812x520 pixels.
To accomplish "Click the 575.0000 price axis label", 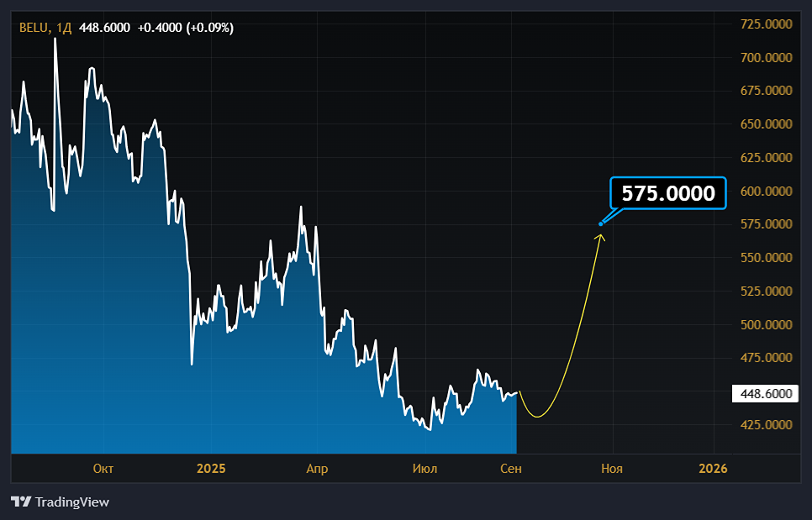I will (767, 224).
